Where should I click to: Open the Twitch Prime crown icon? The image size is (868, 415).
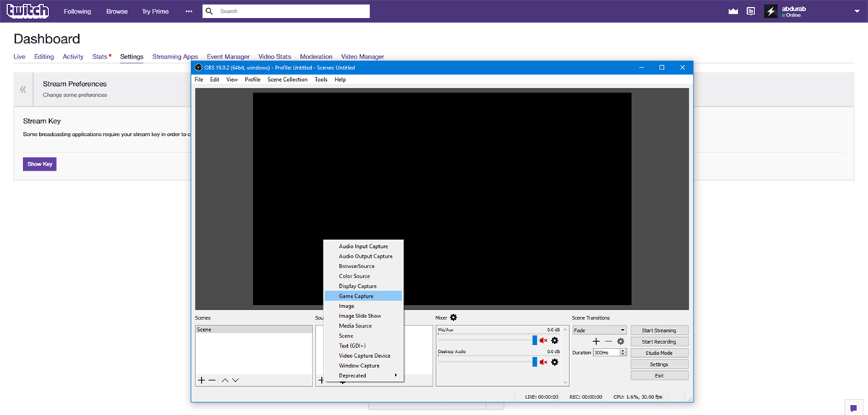pos(733,12)
